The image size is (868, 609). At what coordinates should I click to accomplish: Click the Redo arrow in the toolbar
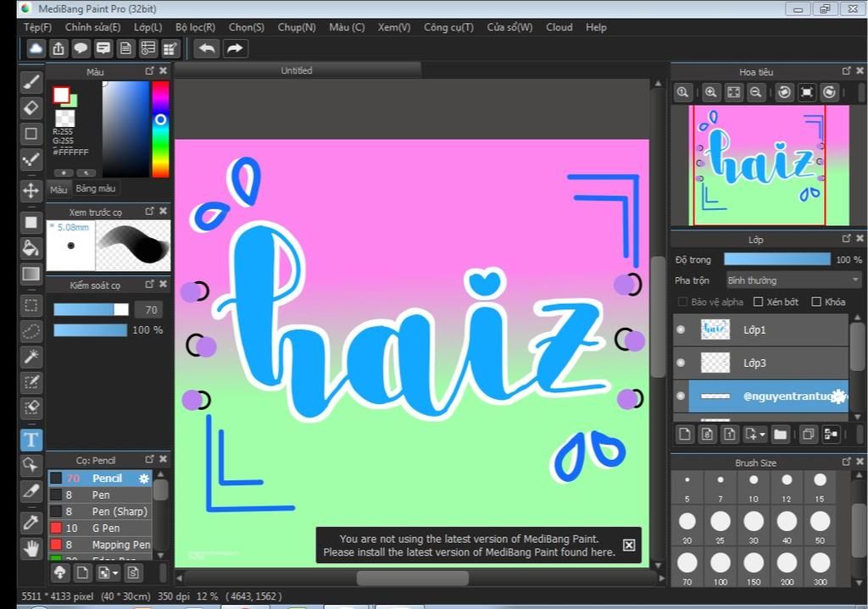pos(235,48)
